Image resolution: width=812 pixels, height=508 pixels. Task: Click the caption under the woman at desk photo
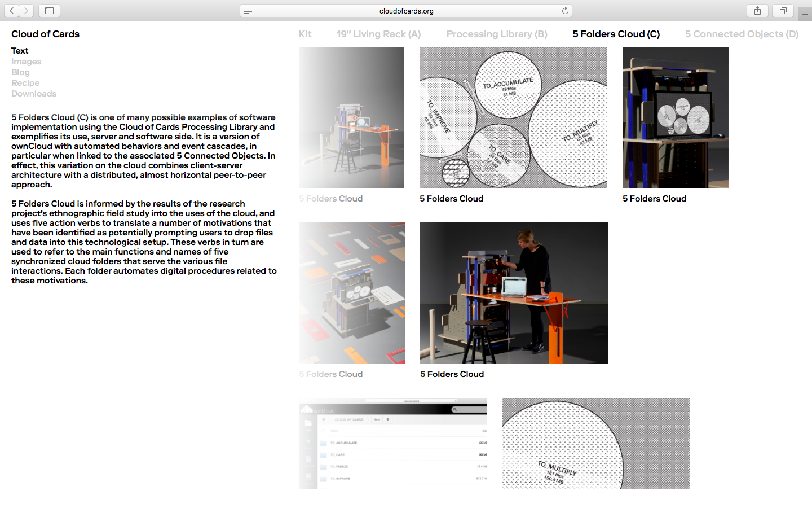point(452,374)
